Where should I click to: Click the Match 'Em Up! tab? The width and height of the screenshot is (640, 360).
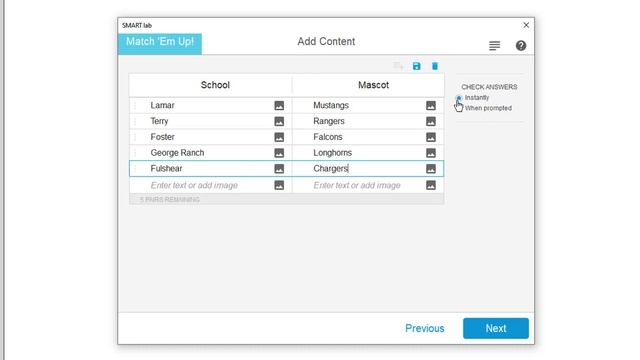tap(160, 43)
